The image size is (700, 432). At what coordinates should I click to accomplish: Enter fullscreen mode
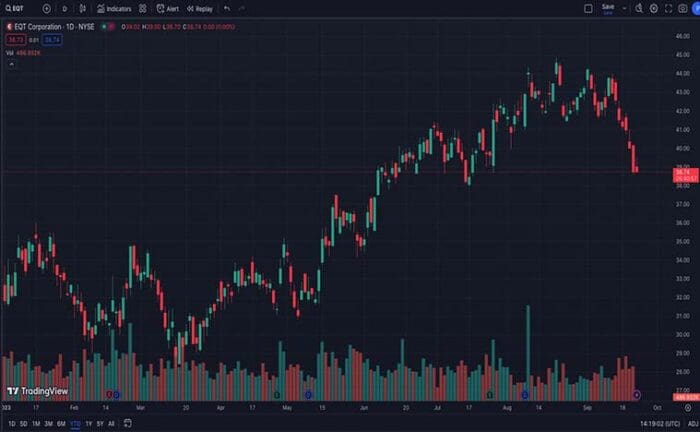[668, 8]
